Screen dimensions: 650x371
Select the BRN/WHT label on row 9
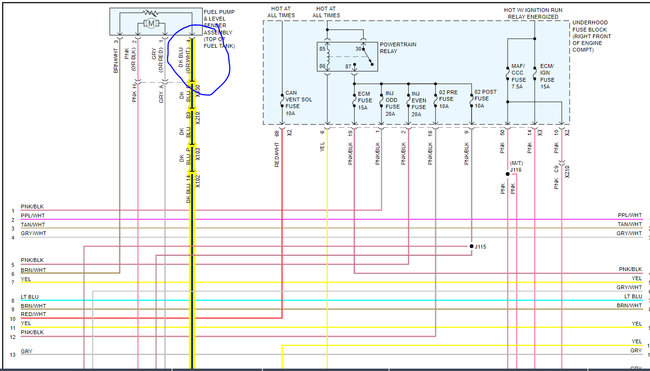(33, 306)
